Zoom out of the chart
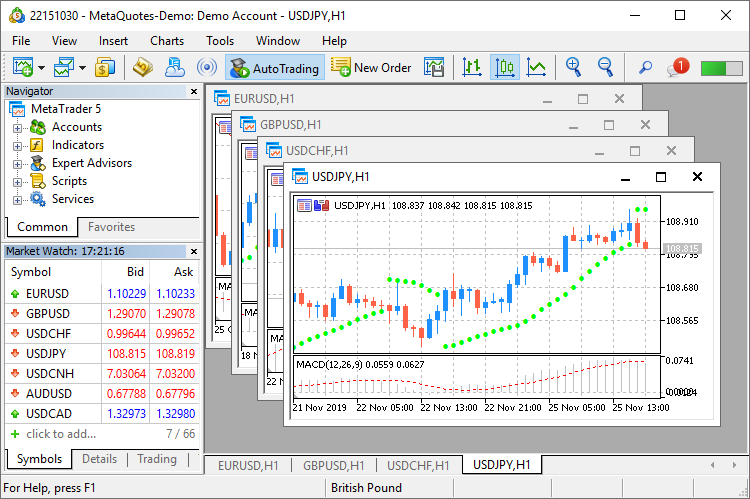Image resolution: width=750 pixels, height=499 pixels. click(x=605, y=67)
